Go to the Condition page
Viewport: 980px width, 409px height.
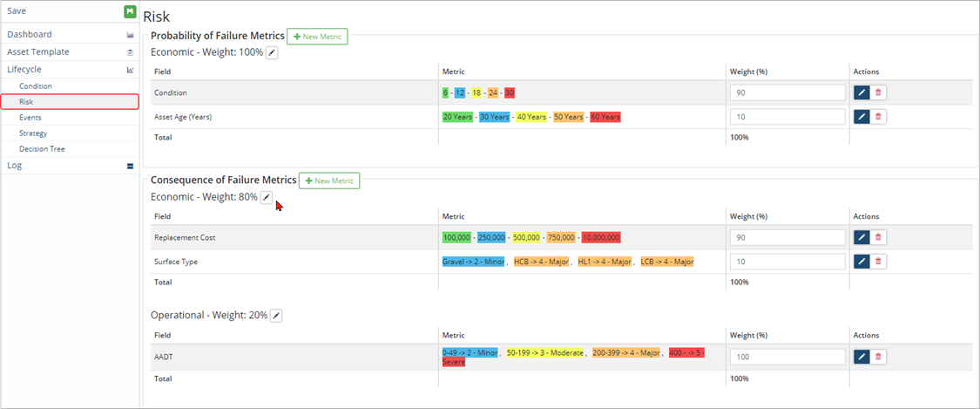[36, 86]
